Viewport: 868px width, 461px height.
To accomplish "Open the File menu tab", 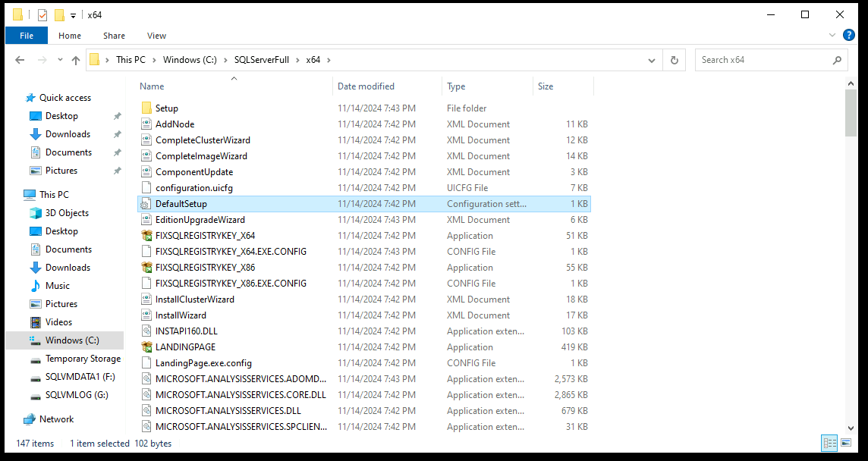I will [27, 36].
